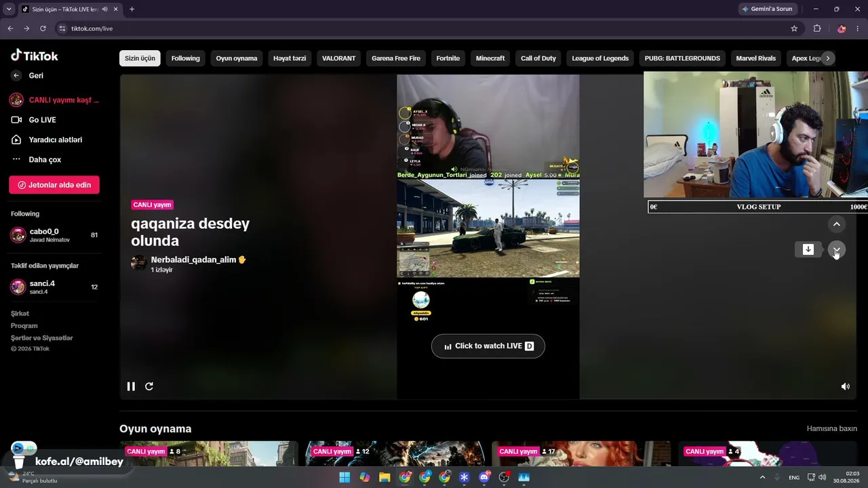Viewport: 868px width, 488px height.
Task: Bookmark this page with the star icon
Action: click(794, 28)
